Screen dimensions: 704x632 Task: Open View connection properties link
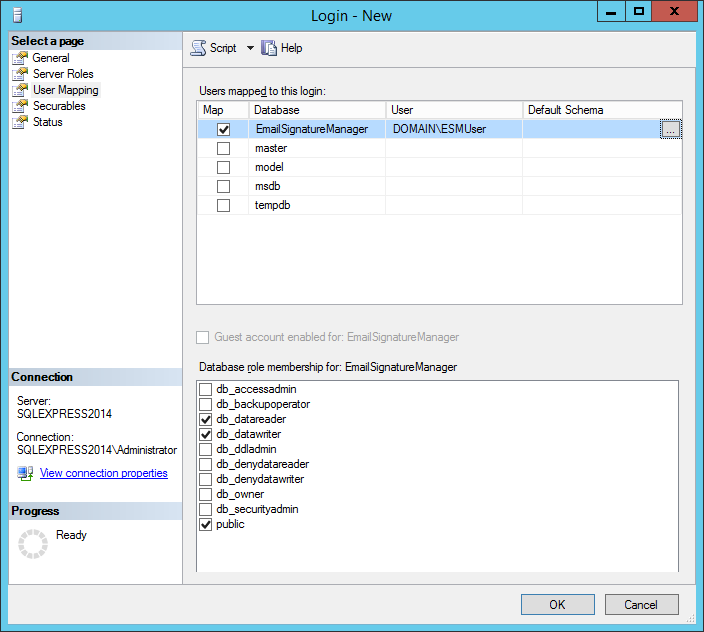click(103, 473)
